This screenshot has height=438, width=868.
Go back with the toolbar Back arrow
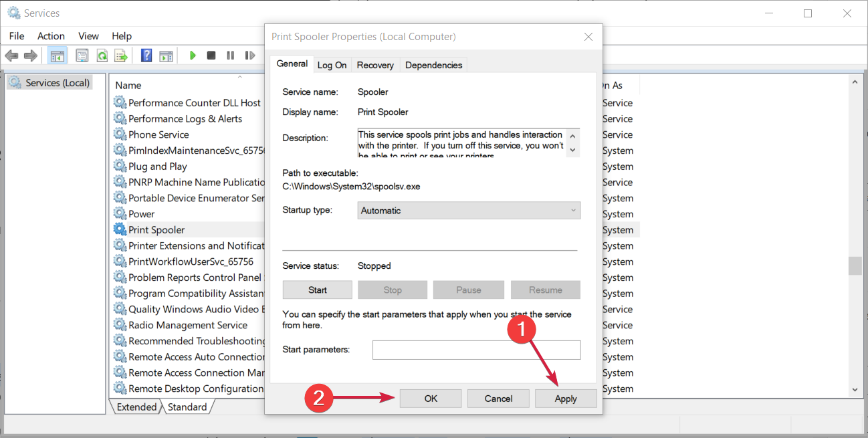(x=11, y=56)
